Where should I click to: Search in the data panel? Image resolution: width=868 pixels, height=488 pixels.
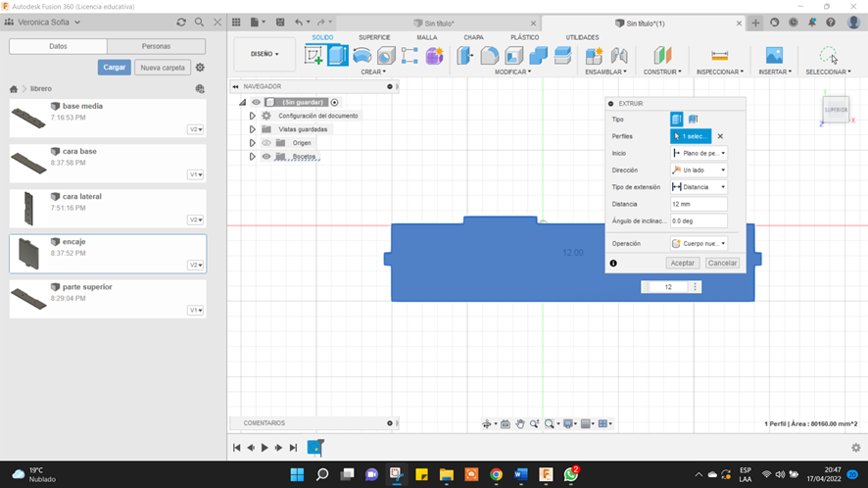point(199,23)
